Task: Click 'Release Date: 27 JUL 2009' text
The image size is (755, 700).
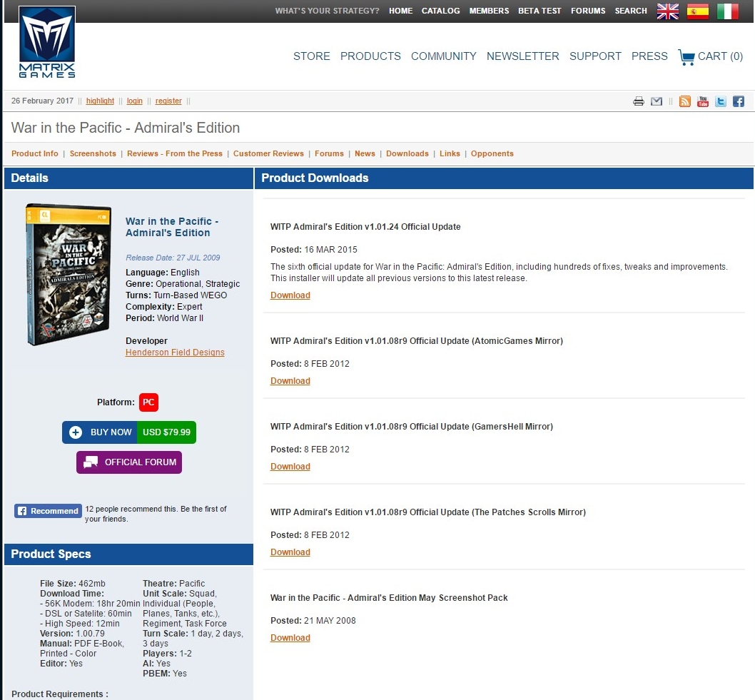Action: tap(173, 258)
